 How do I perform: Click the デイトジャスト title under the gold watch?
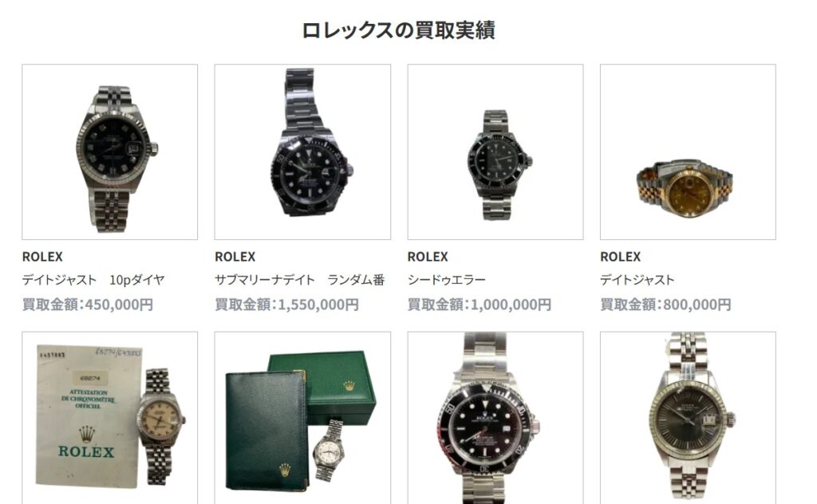637,280
